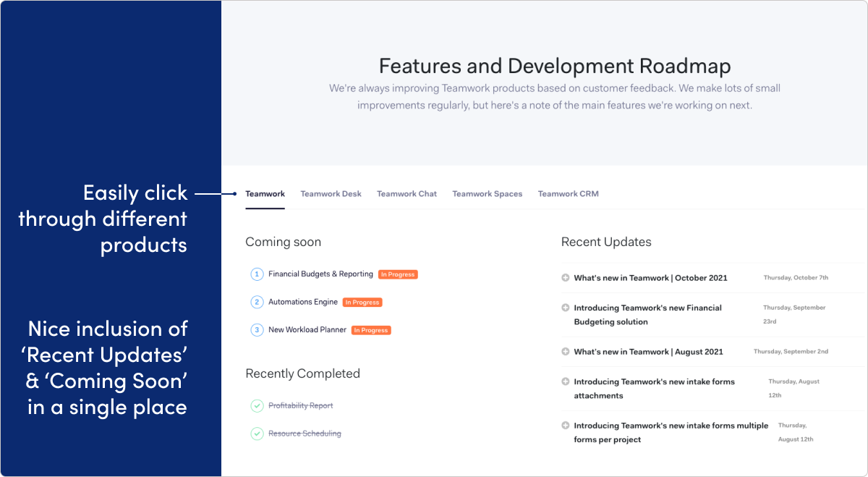Expand "What's new in Teamwork | October 2021" via its plus icon
868x477 pixels.
[x=565, y=277]
